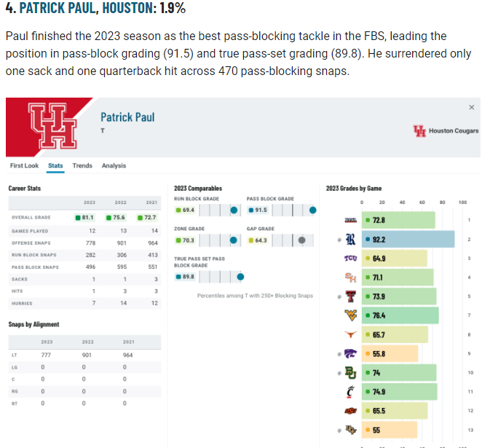Click the large Houston UH logo

point(52,124)
